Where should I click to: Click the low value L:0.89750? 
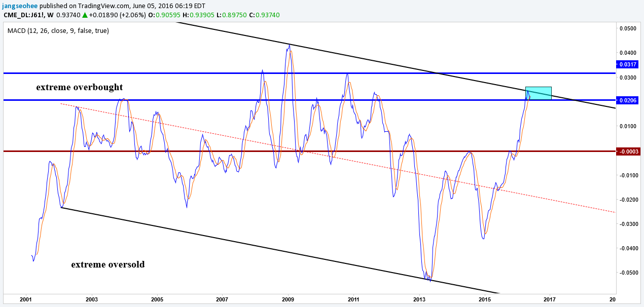tap(232, 15)
